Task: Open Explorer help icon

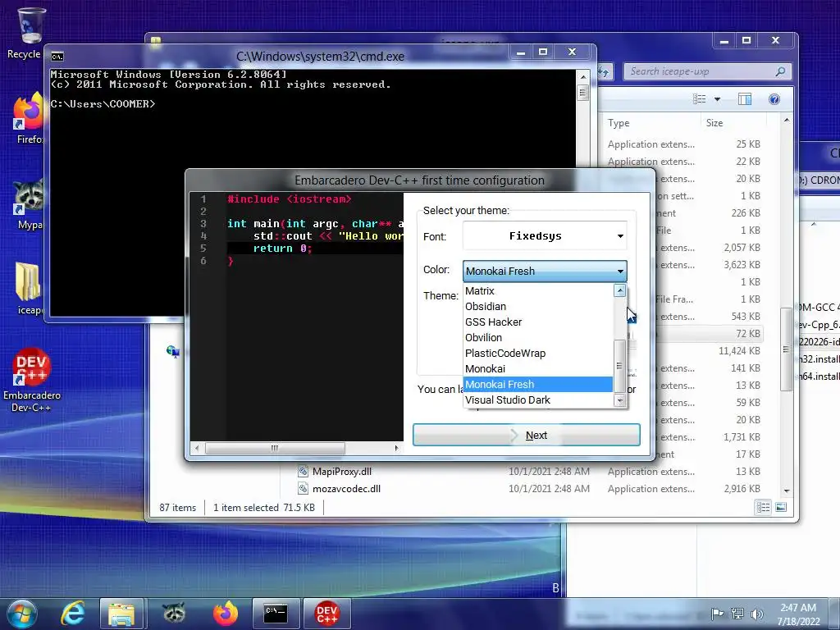Action: [x=774, y=99]
